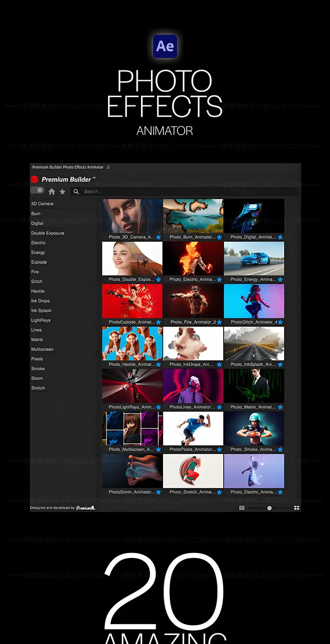Image resolution: width=330 pixels, height=644 pixels.
Task: Favorite the Photo_Double_Expos... star
Action: pos(158,280)
